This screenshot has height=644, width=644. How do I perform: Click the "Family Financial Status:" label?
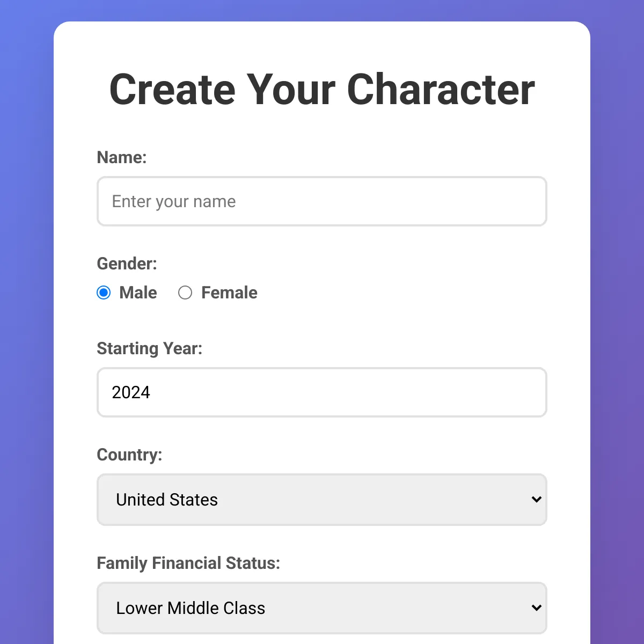click(x=188, y=563)
